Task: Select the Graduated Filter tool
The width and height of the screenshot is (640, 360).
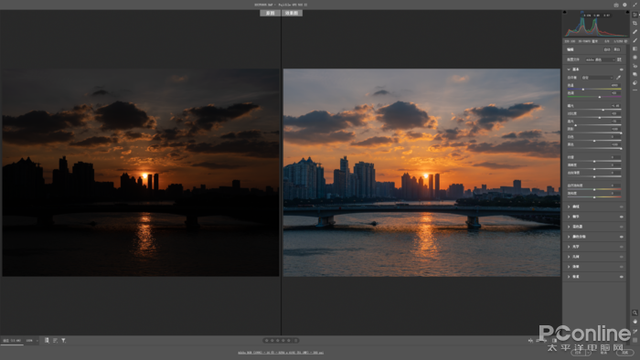Action: coord(635,49)
